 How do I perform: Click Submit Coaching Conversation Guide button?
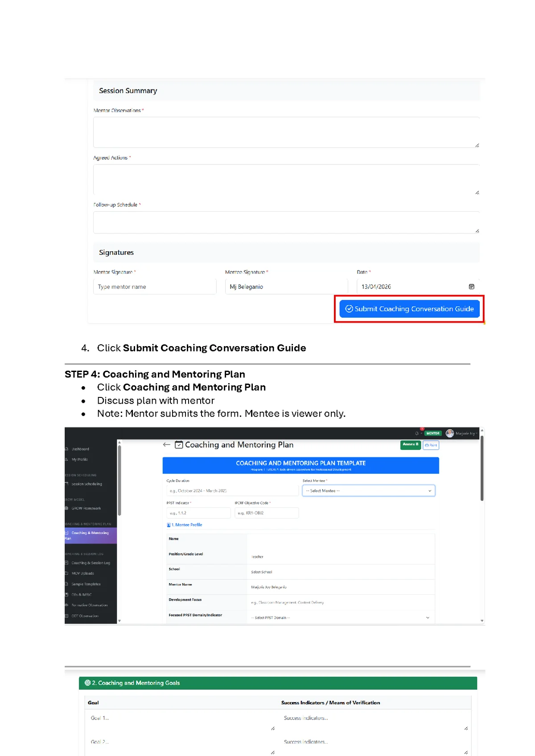(409, 309)
